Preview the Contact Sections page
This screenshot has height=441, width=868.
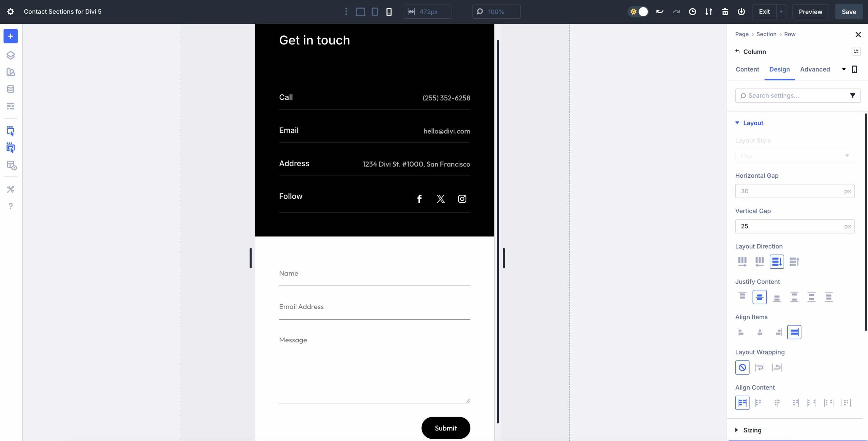pyautogui.click(x=810, y=12)
